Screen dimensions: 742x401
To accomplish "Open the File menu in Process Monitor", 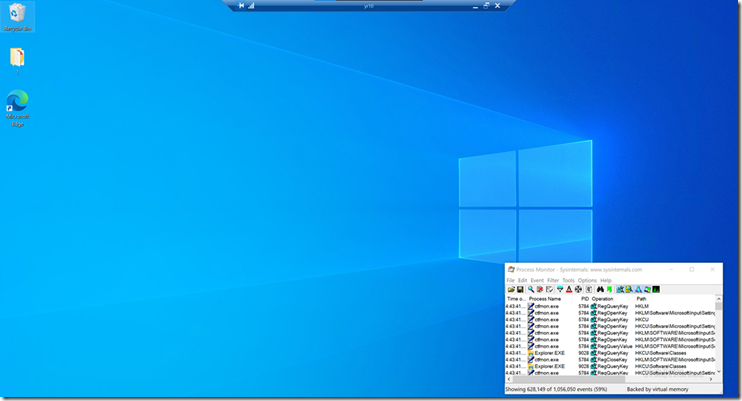I will (x=511, y=280).
